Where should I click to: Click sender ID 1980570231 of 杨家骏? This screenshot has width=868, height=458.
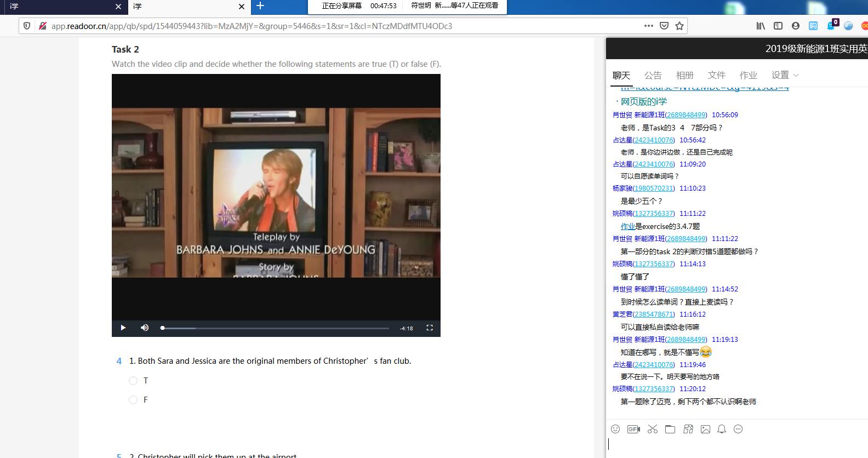tap(654, 188)
